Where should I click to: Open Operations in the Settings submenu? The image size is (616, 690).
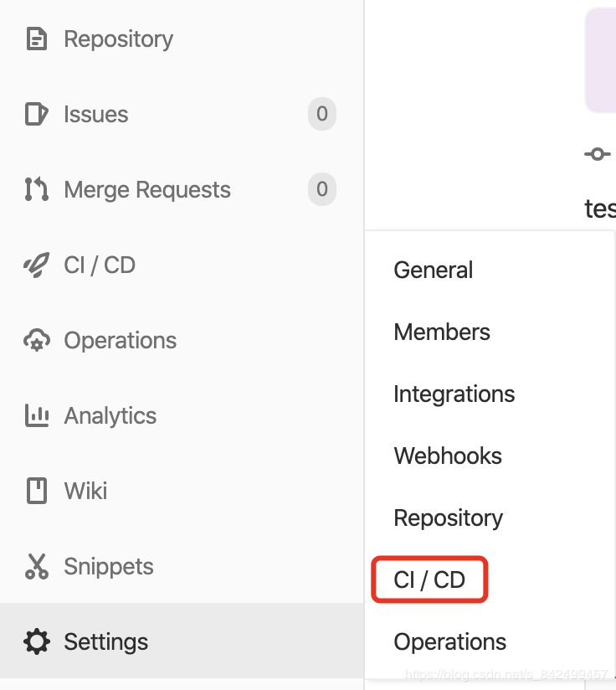(x=449, y=642)
